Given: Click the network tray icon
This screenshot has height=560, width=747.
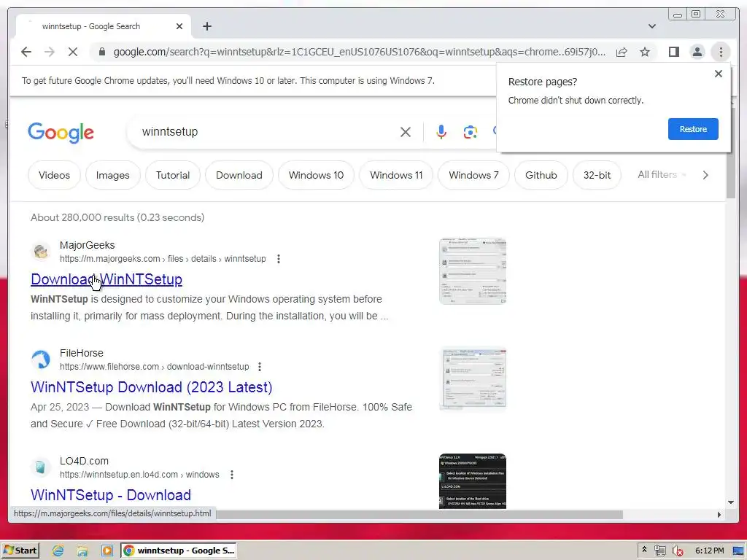Looking at the screenshot, I should click(x=659, y=551).
